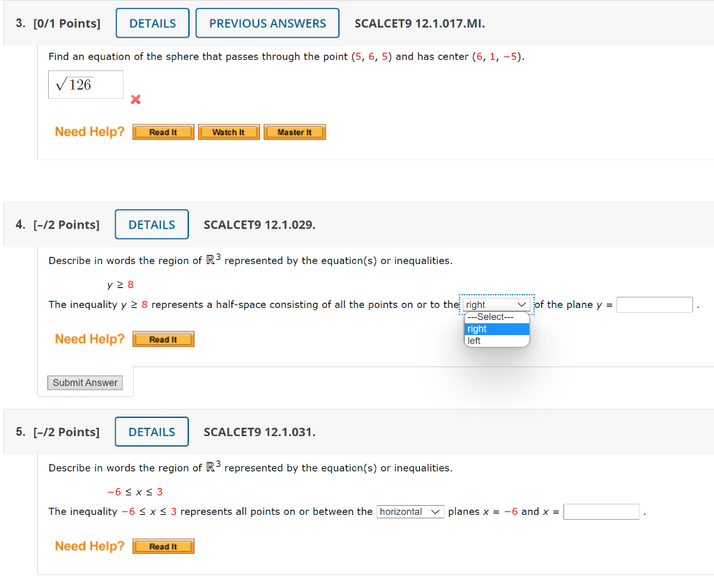The height and width of the screenshot is (588, 714).
Task: Open the "horizontal" planes dropdown in problem 5
Action: 410,511
